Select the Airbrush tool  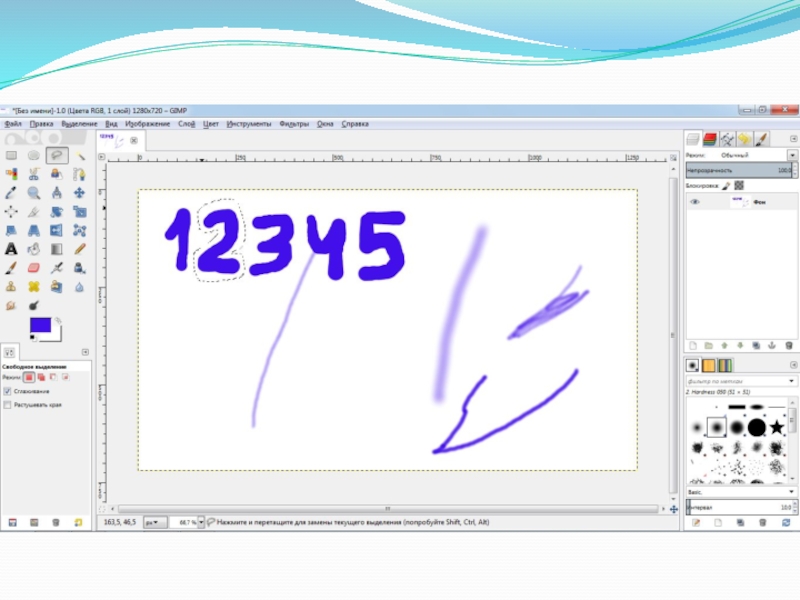(x=57, y=268)
